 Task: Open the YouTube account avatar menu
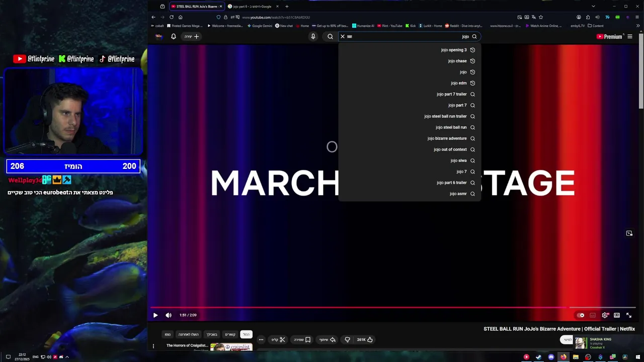click(159, 36)
